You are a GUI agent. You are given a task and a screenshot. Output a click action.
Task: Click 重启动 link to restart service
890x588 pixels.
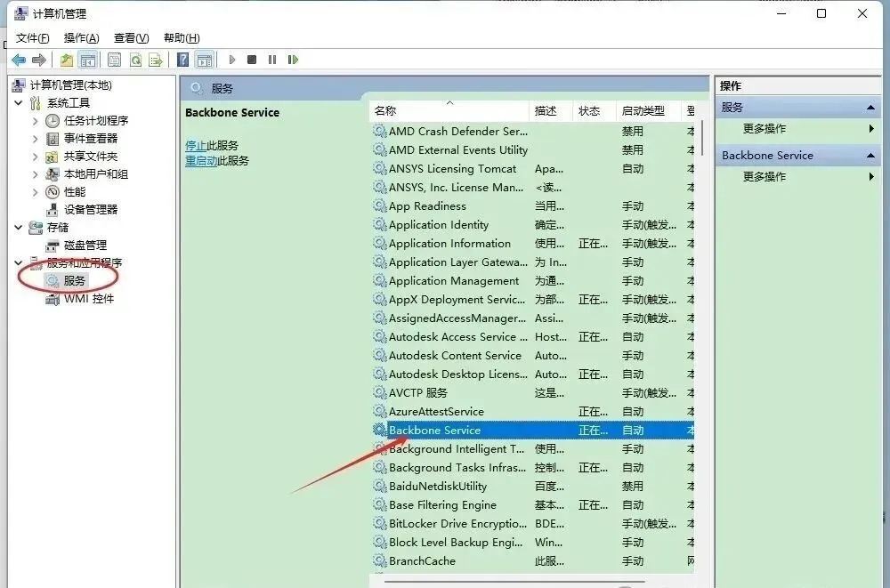pyautogui.click(x=201, y=161)
